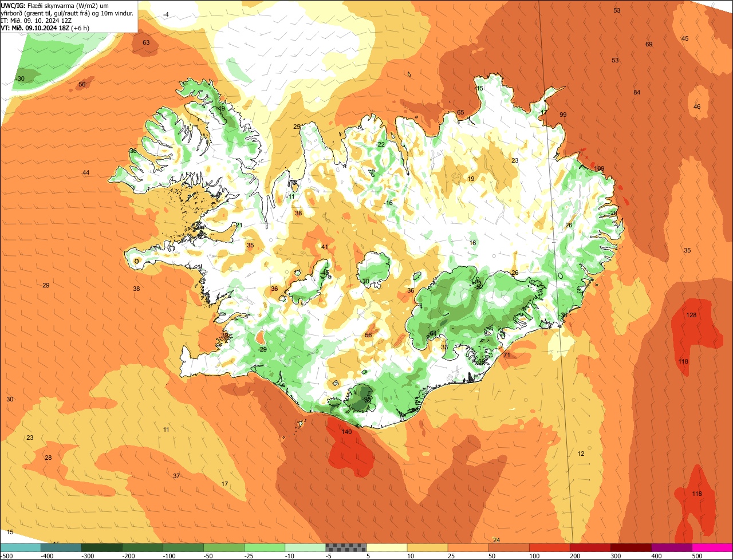Click the value 45 near the top right corner

click(685, 38)
